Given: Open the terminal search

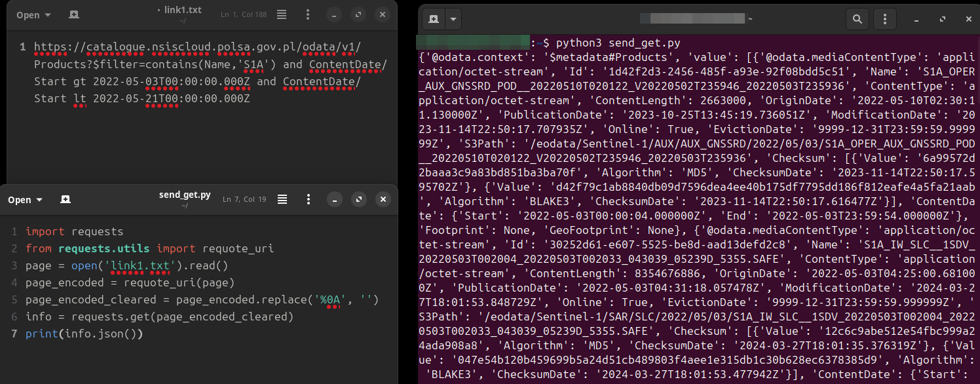Looking at the screenshot, I should pyautogui.click(x=857, y=19).
